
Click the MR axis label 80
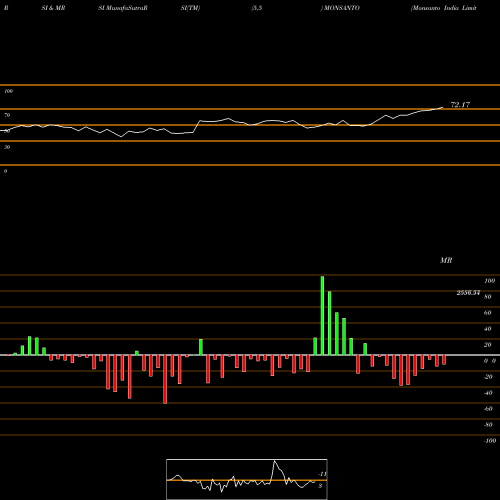(488, 297)
